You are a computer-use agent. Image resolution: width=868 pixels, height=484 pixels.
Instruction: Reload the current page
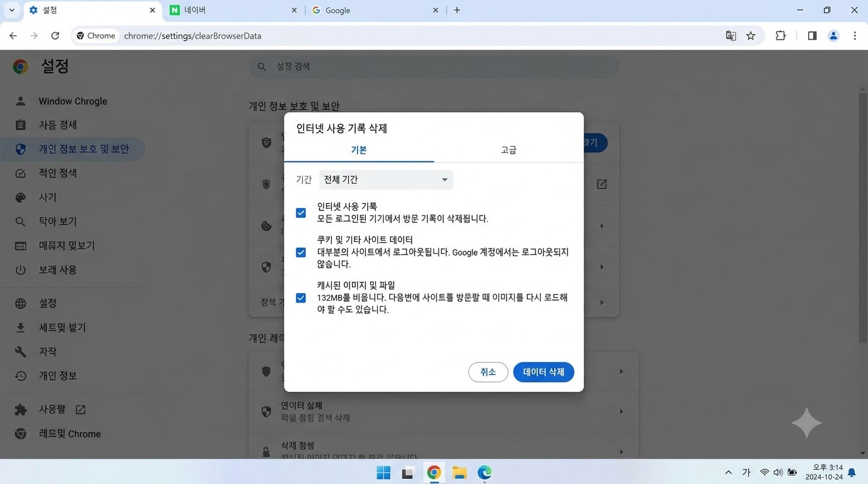pos(55,36)
